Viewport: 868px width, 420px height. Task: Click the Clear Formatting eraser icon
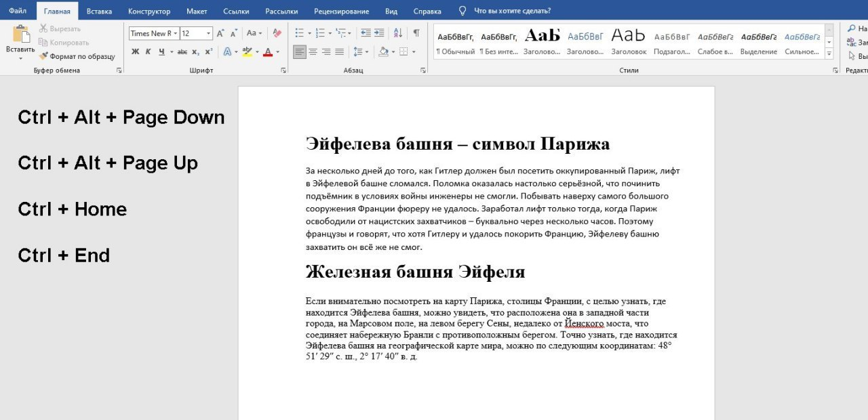(276, 33)
